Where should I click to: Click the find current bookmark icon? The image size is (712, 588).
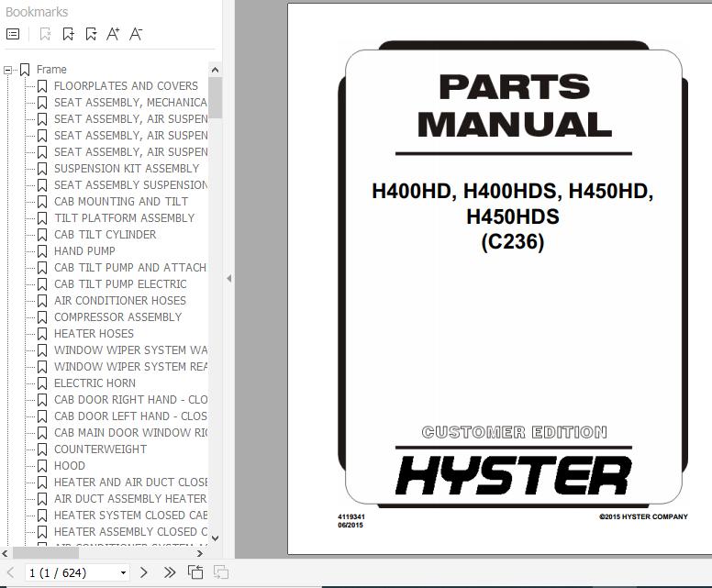pos(91,34)
